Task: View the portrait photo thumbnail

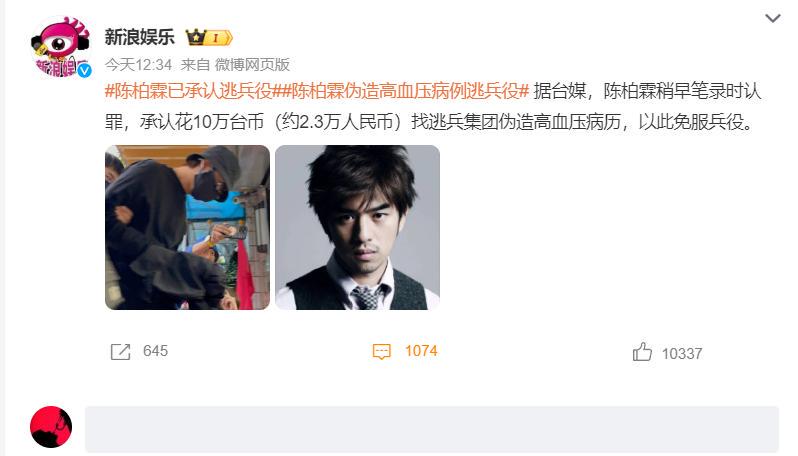Action: (x=357, y=227)
